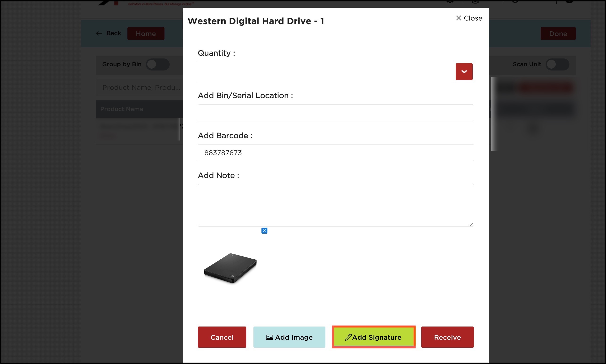Remove image with blue X icon
The width and height of the screenshot is (606, 364).
264,231
